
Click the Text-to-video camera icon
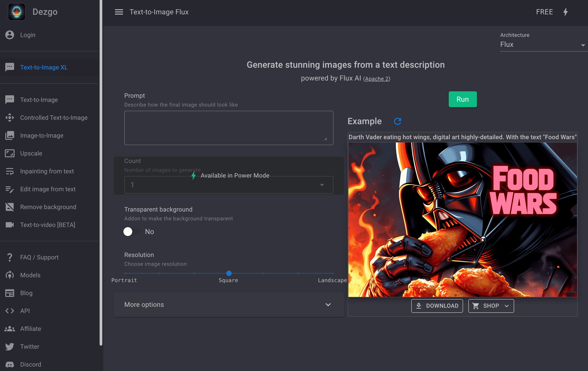pos(9,225)
